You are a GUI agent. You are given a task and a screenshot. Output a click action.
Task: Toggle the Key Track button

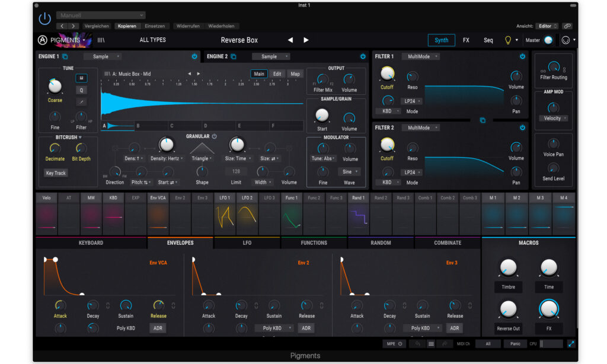[x=56, y=173]
